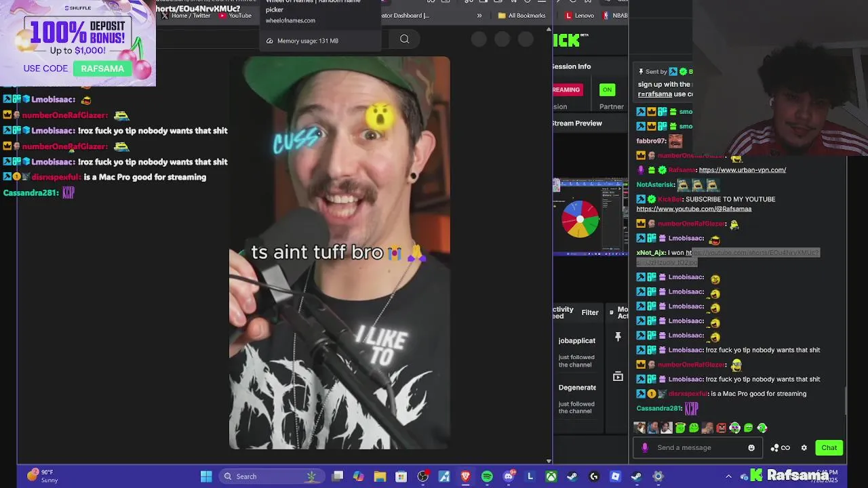Expand the bookmarks overflow chevron
This screenshot has height=488, width=868.
479,16
